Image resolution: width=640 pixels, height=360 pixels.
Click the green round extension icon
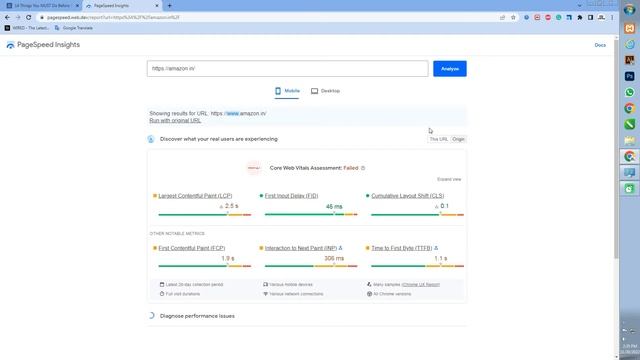pos(558,18)
